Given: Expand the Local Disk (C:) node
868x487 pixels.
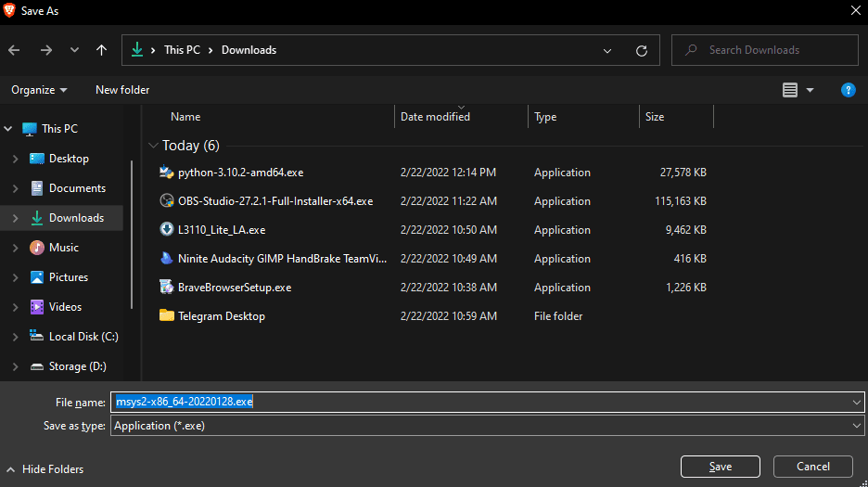Looking at the screenshot, I should point(16,337).
